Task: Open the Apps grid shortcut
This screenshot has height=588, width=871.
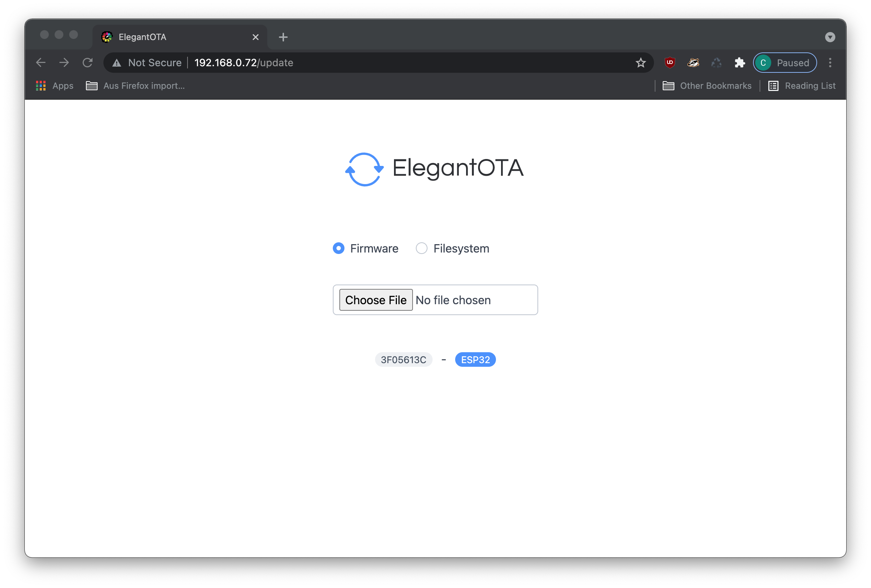Action: tap(55, 86)
